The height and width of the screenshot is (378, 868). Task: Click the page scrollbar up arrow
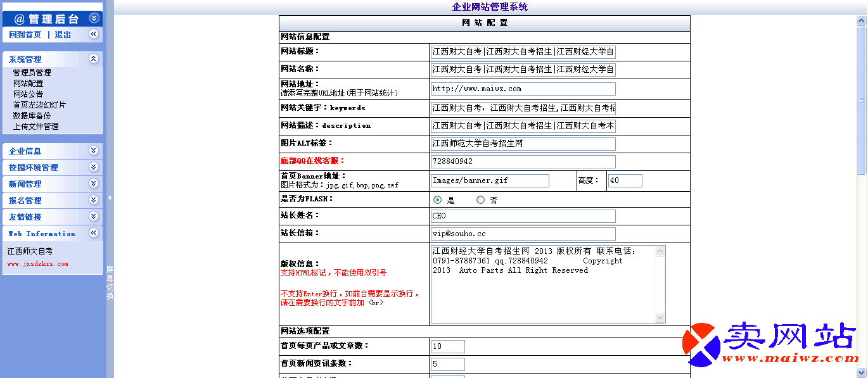(862, 21)
